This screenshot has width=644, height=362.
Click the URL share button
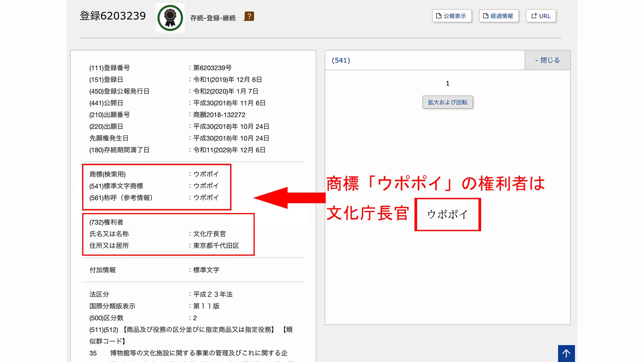coord(541,16)
